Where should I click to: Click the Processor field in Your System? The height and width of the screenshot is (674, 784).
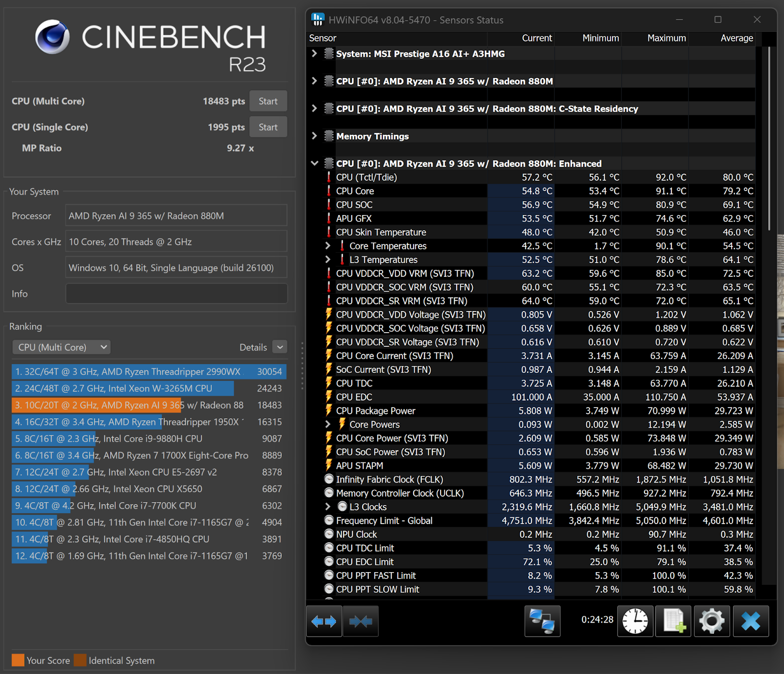click(x=176, y=216)
